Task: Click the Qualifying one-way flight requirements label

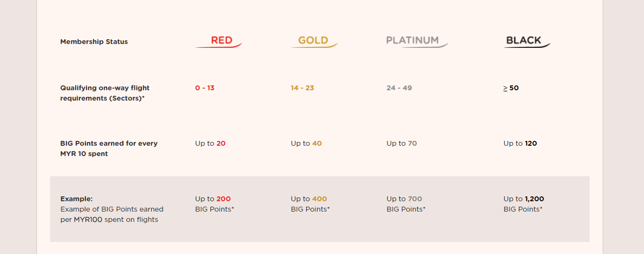Action: (105, 94)
